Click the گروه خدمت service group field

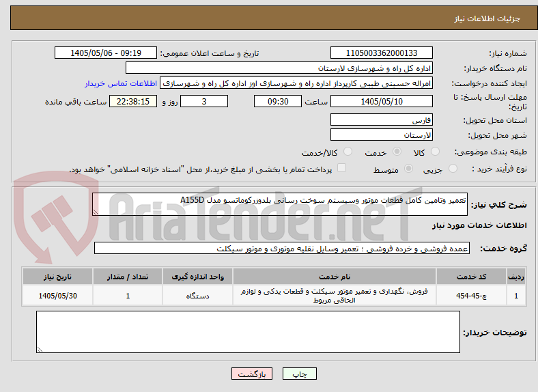pyautogui.click(x=282, y=248)
